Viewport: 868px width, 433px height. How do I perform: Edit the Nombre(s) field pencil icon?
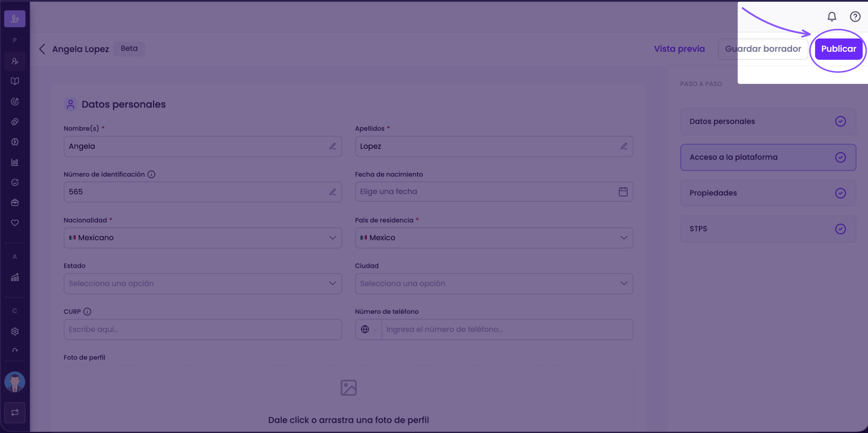tap(333, 146)
